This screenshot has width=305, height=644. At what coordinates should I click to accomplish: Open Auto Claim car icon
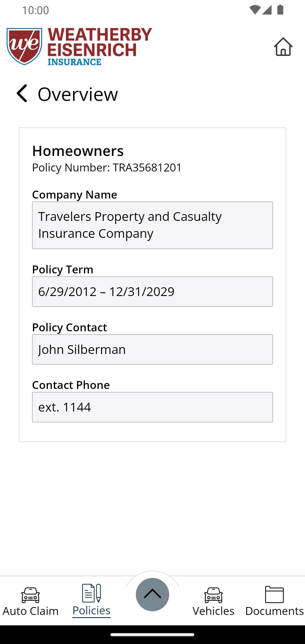(x=30, y=595)
